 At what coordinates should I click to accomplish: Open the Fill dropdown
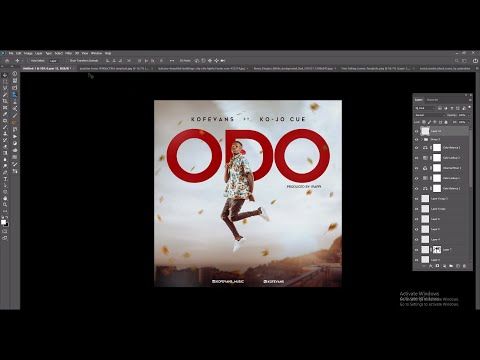point(468,122)
